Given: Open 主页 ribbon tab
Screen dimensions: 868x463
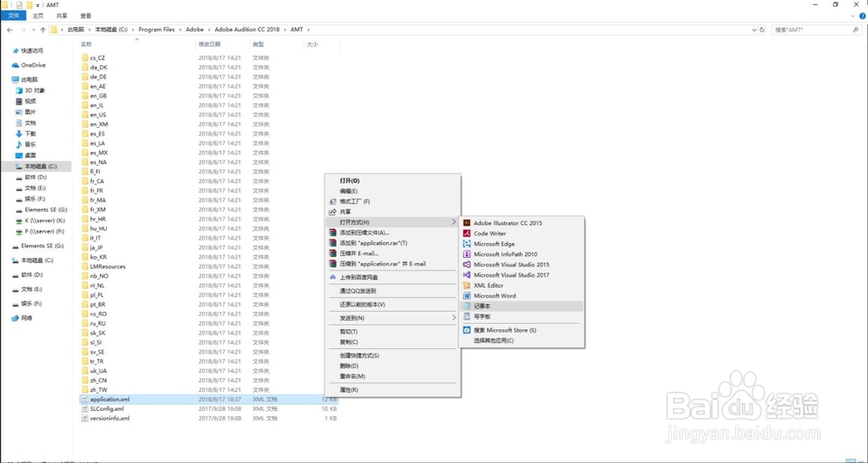Looking at the screenshot, I should click(38, 16).
